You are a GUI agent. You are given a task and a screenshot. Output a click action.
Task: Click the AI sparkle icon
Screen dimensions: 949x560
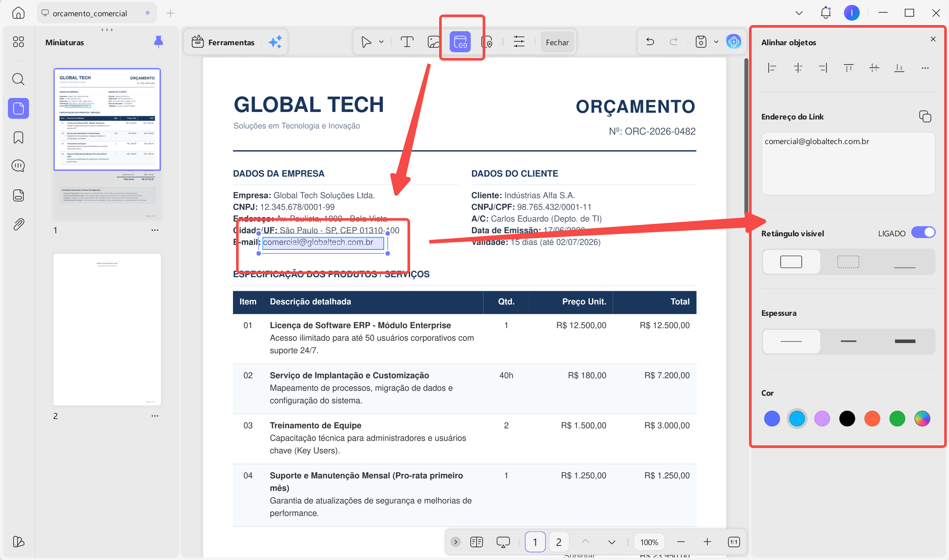275,42
